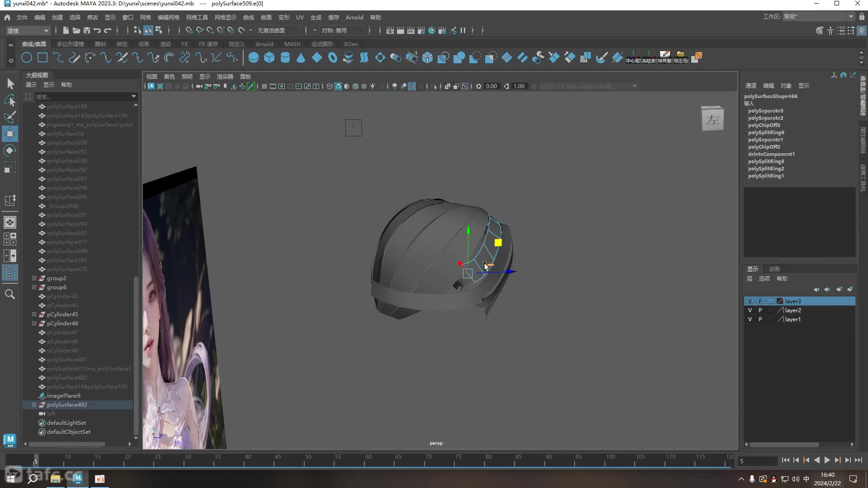The width and height of the screenshot is (868, 488).
Task: Toggle playback P of layer2
Action: (x=760, y=310)
